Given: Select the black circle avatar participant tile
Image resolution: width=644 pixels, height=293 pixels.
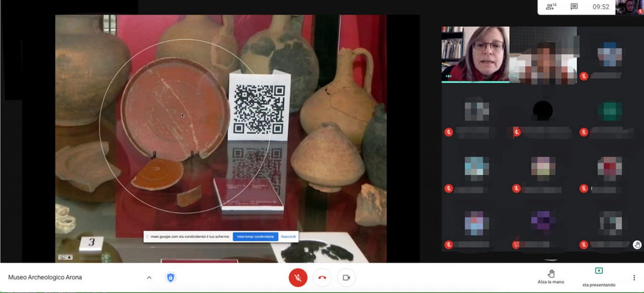Looking at the screenshot, I should pos(543,111).
